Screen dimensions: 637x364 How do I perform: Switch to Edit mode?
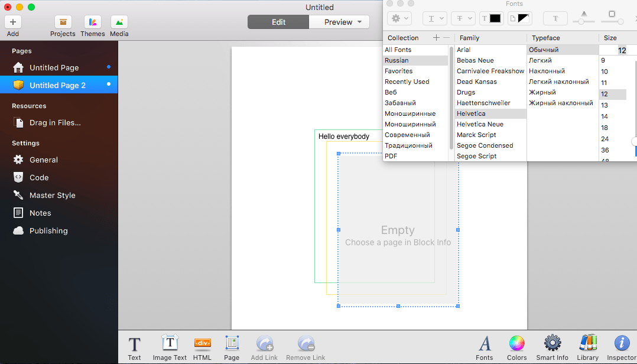click(x=278, y=22)
